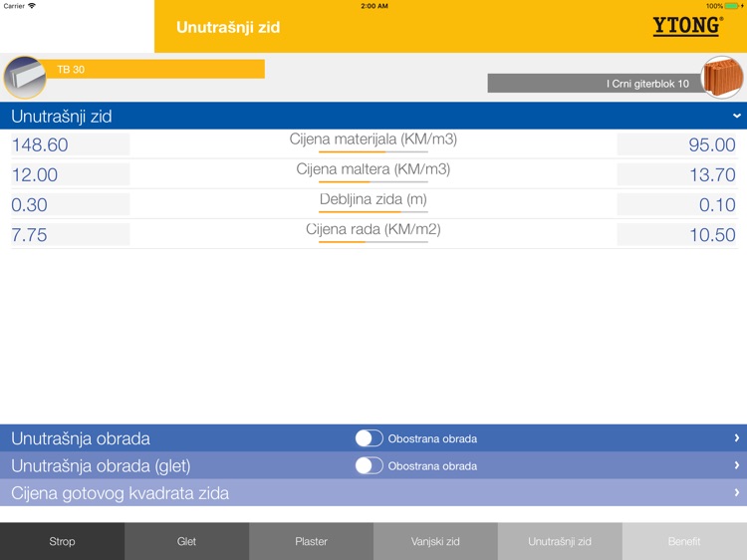Click the Cijena rada comparison bar
747x560 pixels.
pos(373,241)
